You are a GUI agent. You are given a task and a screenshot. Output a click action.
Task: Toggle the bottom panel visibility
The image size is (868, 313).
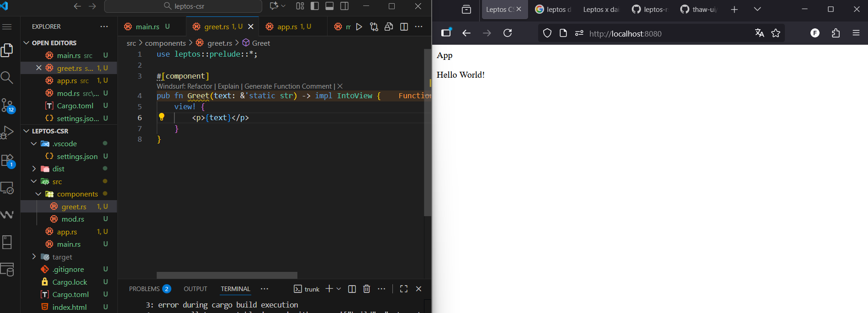(329, 6)
